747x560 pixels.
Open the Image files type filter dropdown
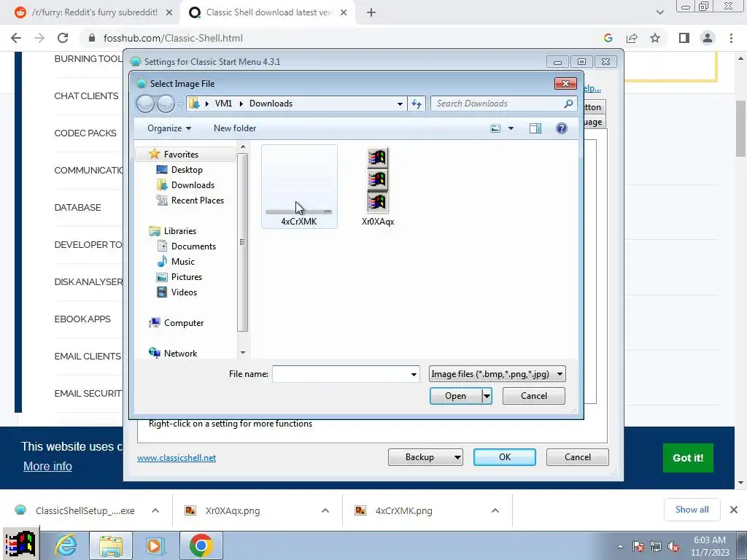coord(497,374)
